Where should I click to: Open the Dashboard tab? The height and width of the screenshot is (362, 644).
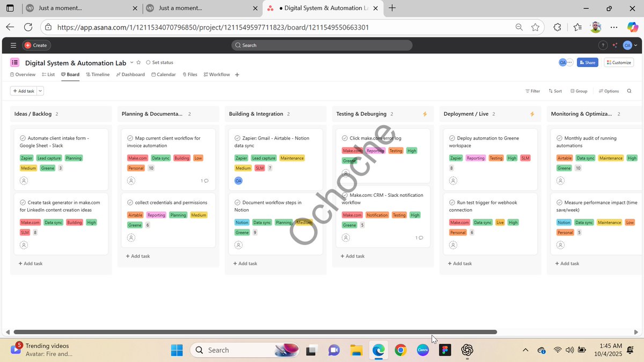point(130,75)
